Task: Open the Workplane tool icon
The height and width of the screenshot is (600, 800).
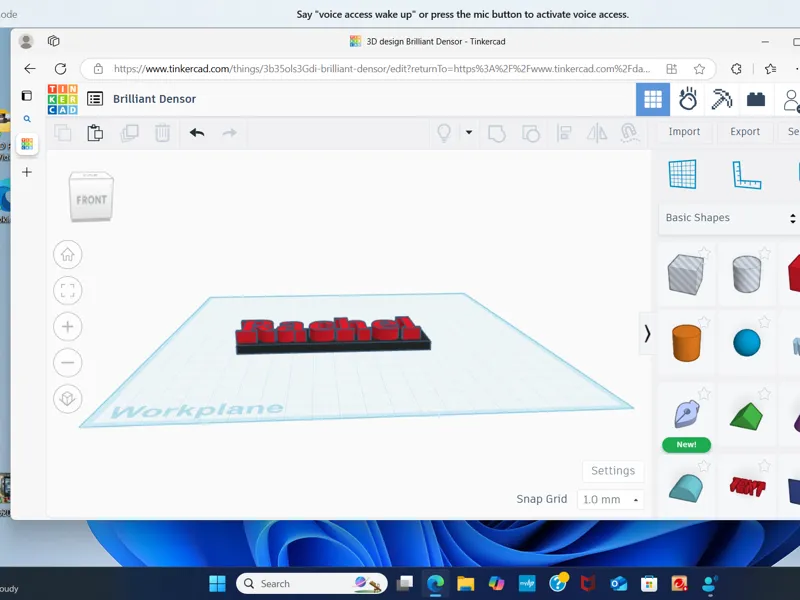Action: 682,174
